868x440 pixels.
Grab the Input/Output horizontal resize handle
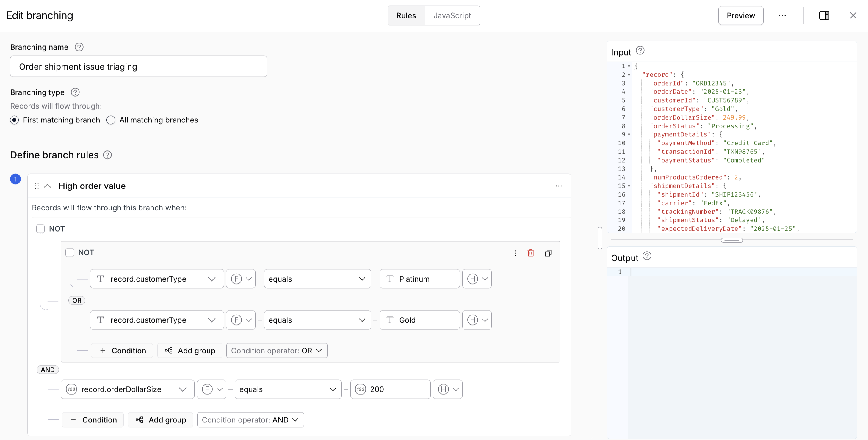point(732,241)
